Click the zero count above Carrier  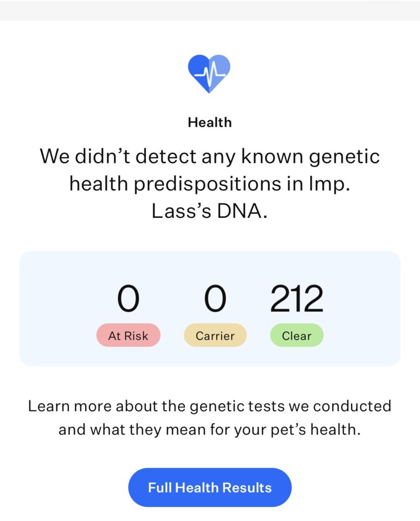[215, 299]
